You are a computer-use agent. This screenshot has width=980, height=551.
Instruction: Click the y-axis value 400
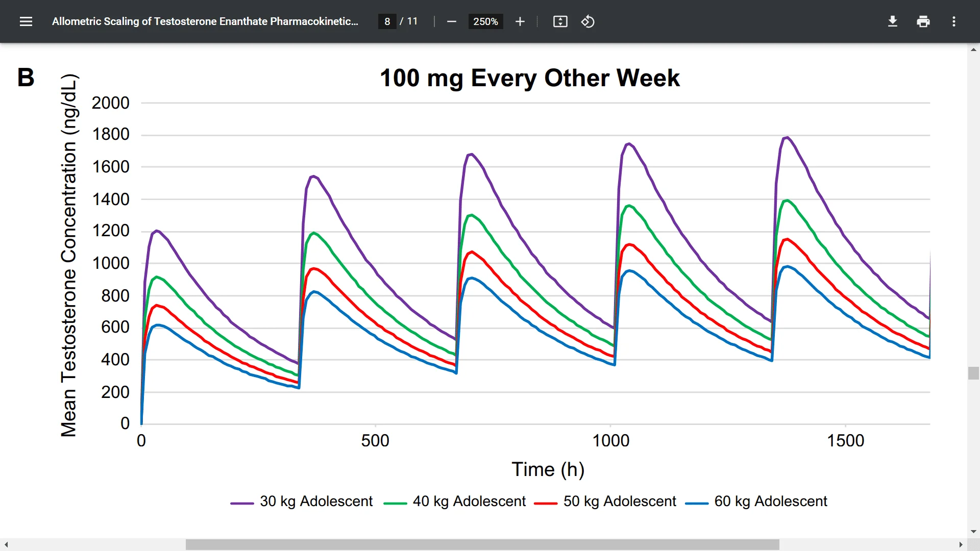(x=115, y=360)
